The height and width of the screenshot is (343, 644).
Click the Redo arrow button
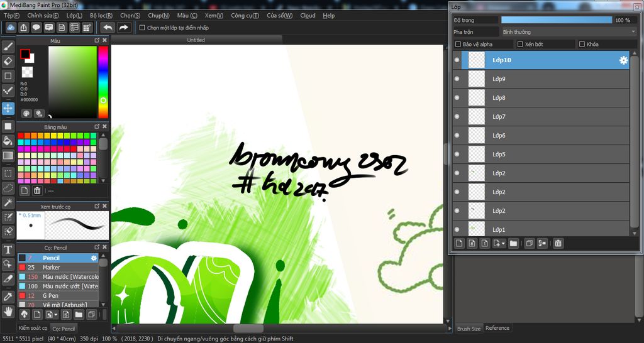[x=123, y=28]
